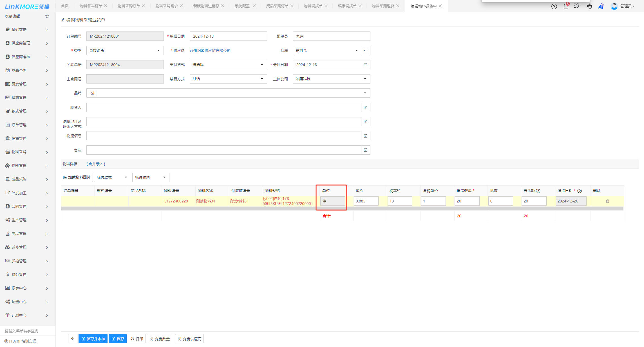Delete the material row trash icon
Viewport: 644px width, 347px height.
[607, 201]
